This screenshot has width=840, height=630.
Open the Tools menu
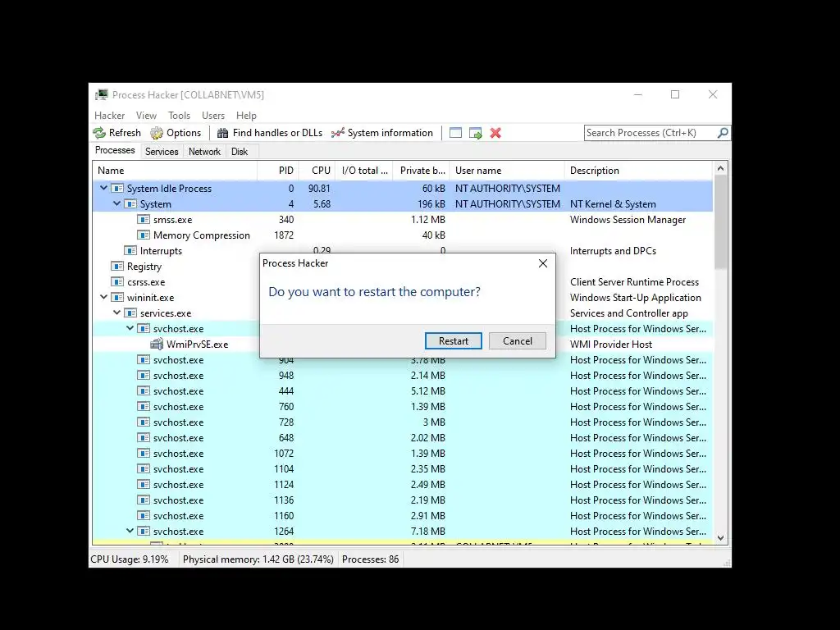coord(179,116)
